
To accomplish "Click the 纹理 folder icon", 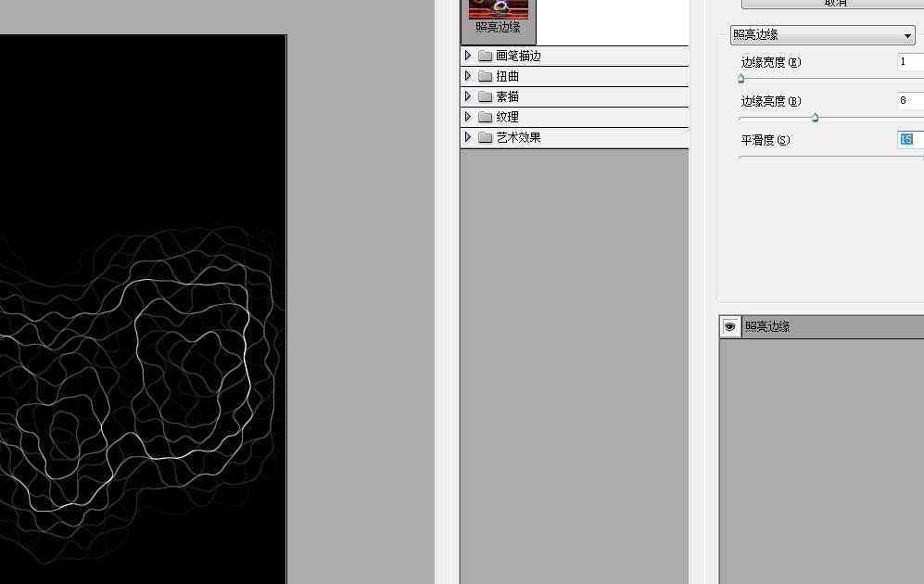I will tap(485, 117).
